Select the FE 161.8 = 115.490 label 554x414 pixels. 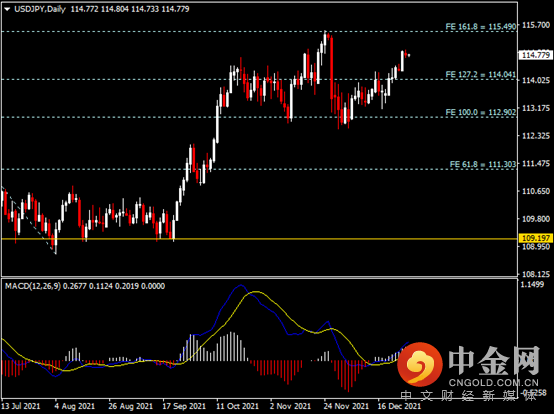pyautogui.click(x=481, y=26)
